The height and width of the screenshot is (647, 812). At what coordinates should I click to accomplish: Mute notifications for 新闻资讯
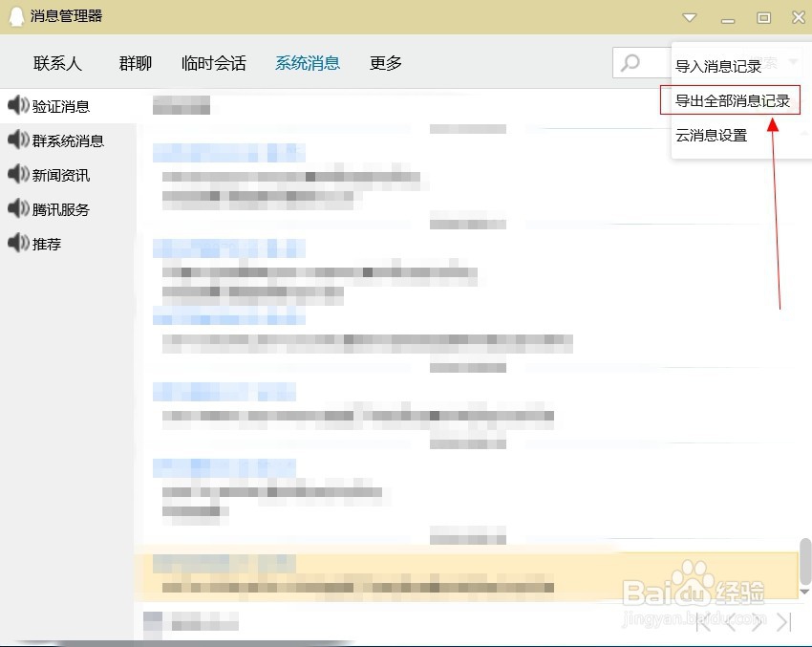coord(17,175)
